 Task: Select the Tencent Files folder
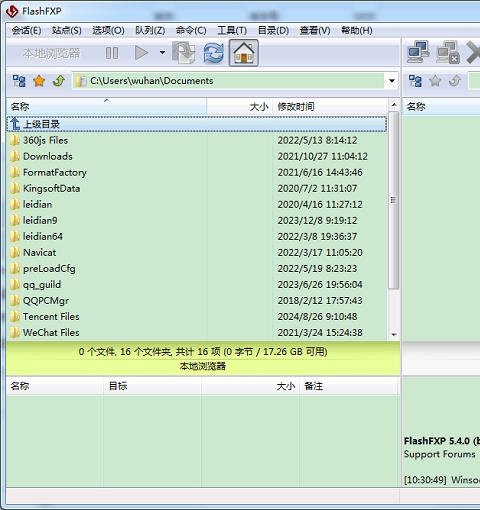pos(197,316)
